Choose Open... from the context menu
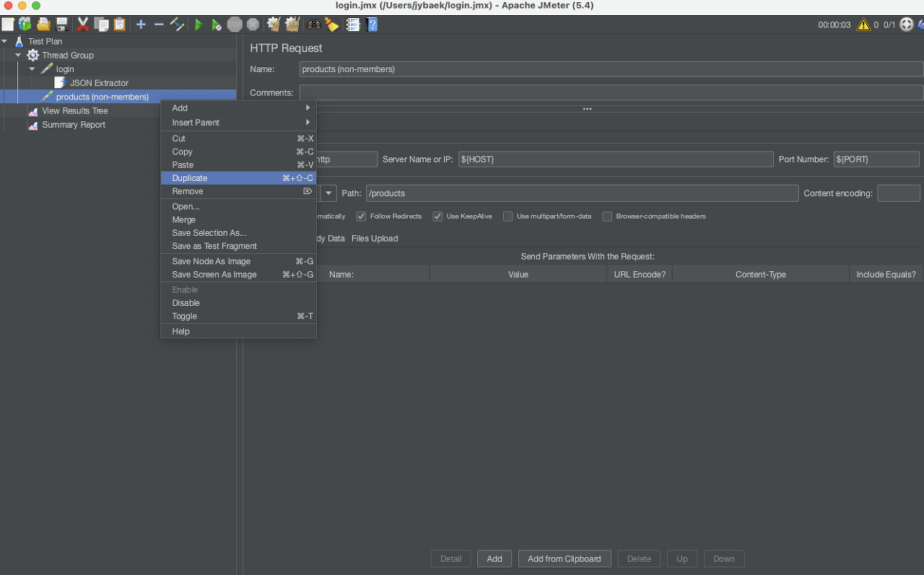The image size is (924, 575). (x=238, y=207)
